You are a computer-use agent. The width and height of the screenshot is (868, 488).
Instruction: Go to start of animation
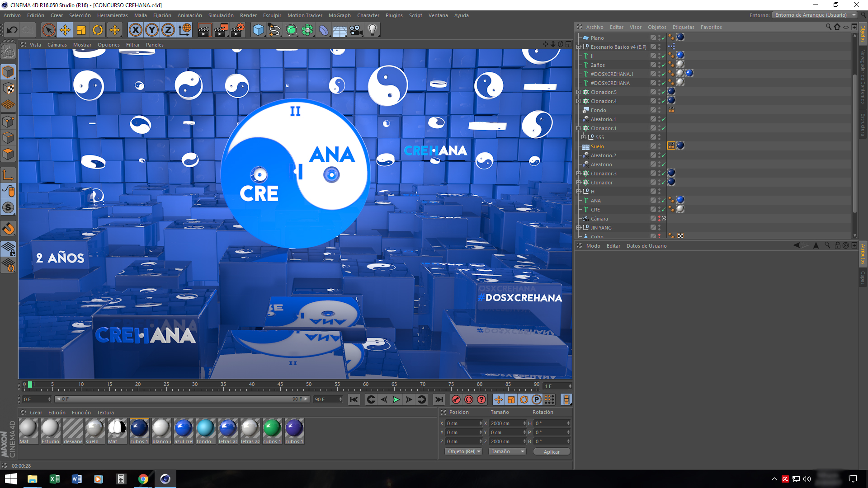pyautogui.click(x=354, y=399)
